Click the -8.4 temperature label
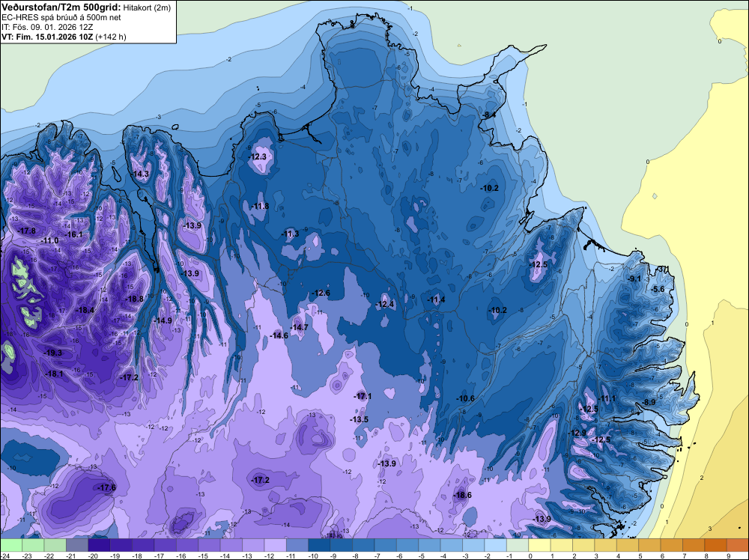This screenshot has height=560, width=749. [488, 115]
